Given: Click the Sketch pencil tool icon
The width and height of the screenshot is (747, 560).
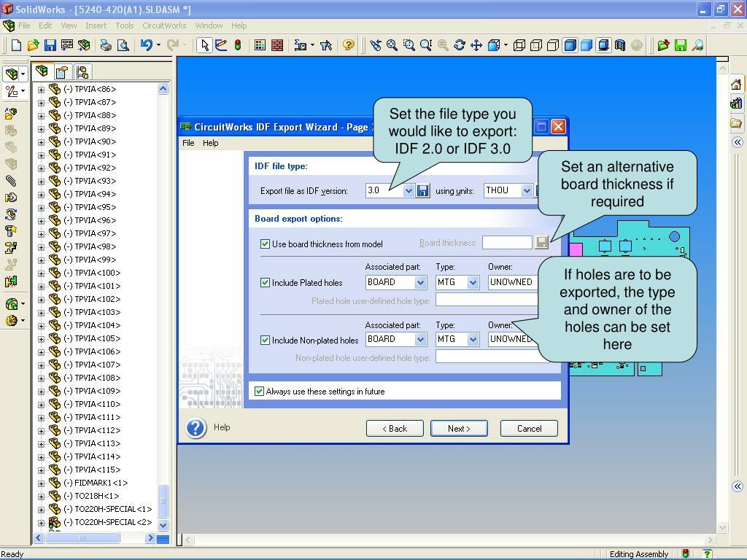Looking at the screenshot, I should pyautogui.click(x=221, y=45).
